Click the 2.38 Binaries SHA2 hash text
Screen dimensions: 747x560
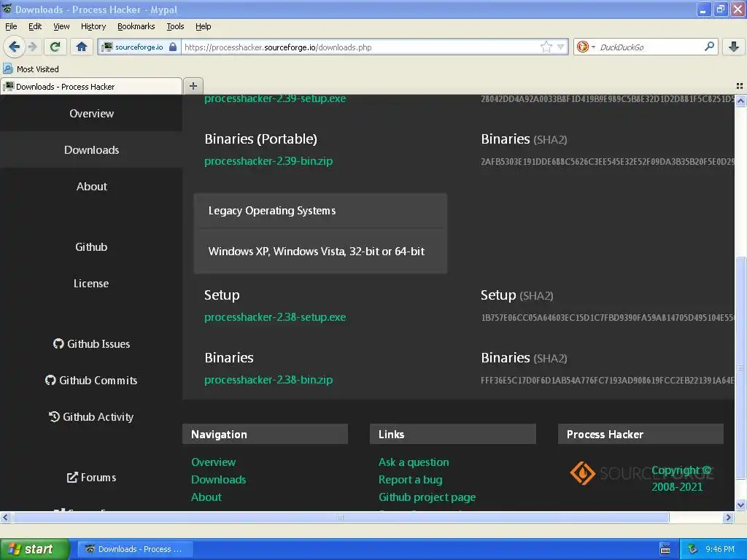(608, 380)
